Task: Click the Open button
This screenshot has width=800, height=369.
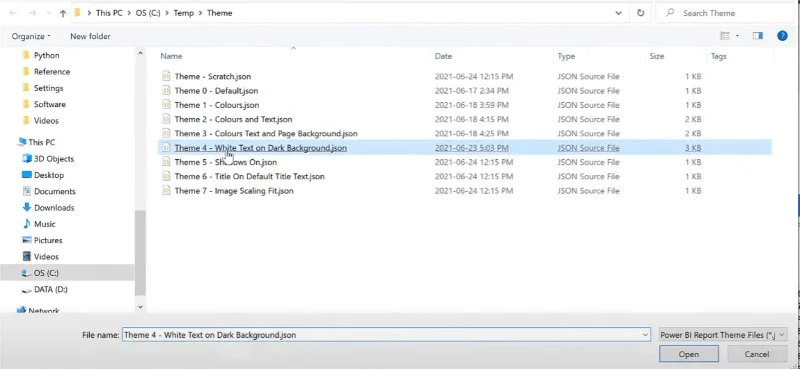Action: coord(689,354)
